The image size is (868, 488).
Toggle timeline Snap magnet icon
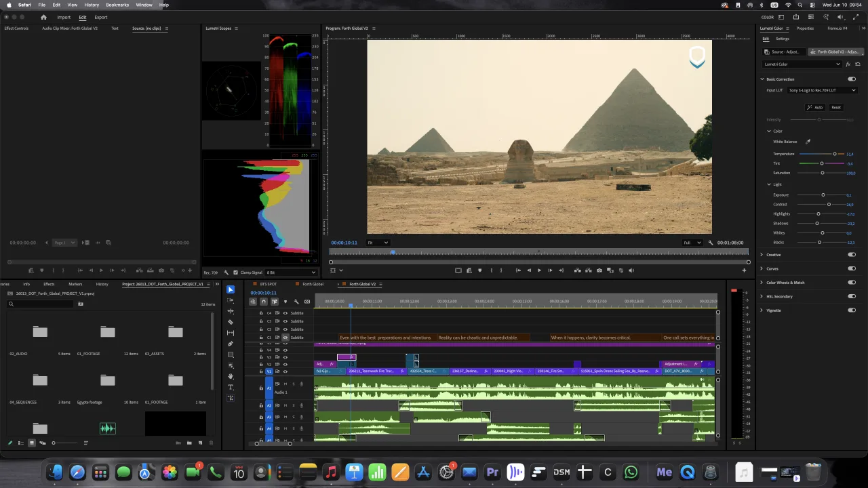click(264, 302)
